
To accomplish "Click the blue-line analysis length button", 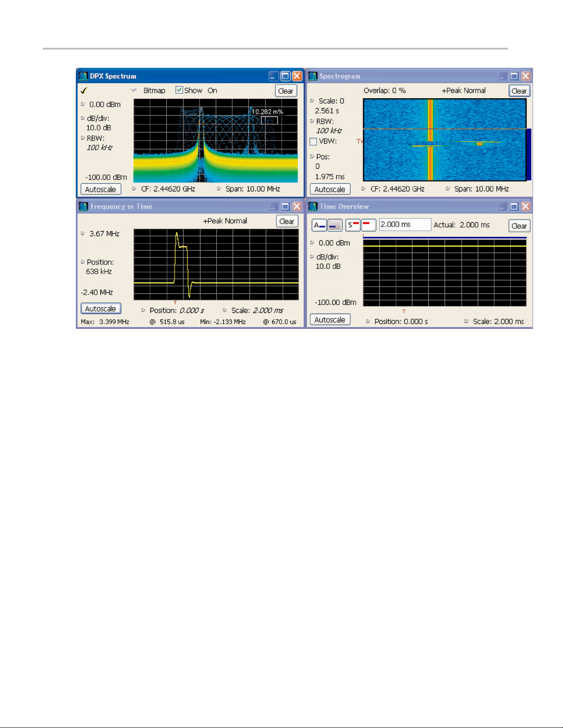I will tap(335, 225).
